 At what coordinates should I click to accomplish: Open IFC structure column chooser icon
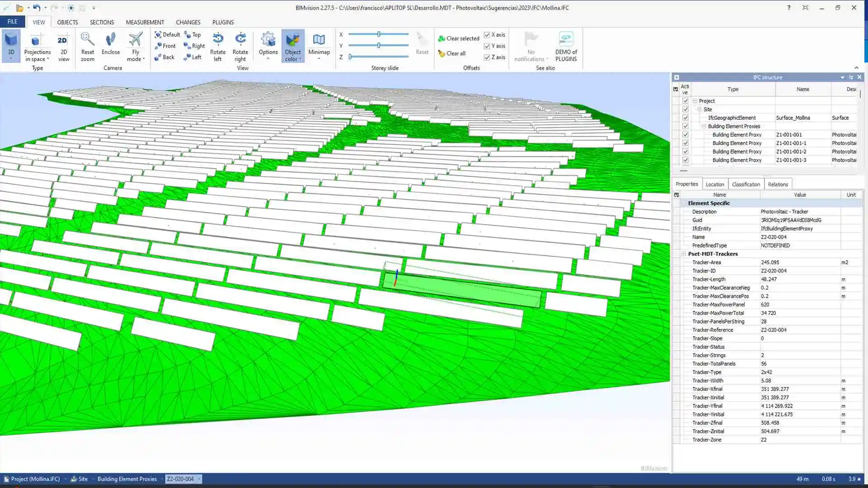(675, 89)
